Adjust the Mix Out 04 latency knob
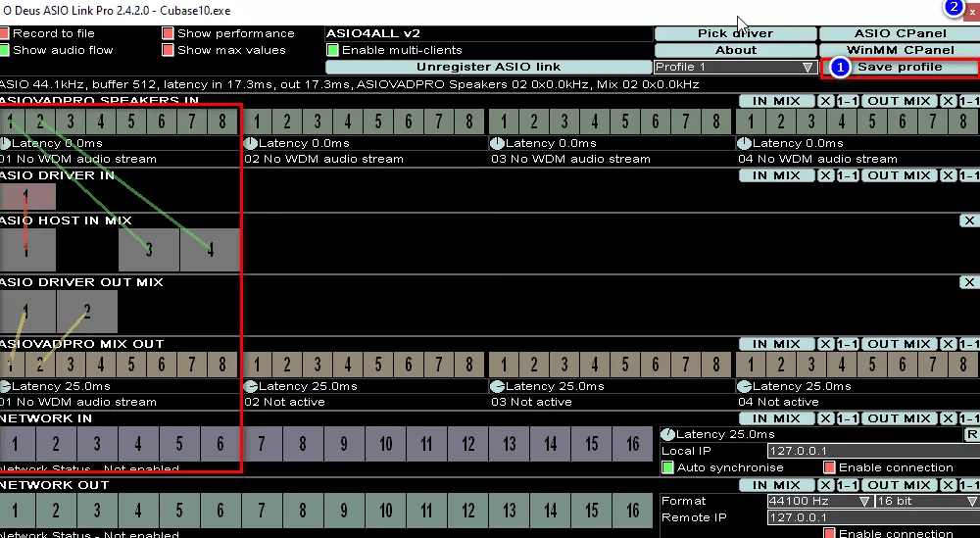This screenshot has height=538, width=980. click(x=745, y=387)
